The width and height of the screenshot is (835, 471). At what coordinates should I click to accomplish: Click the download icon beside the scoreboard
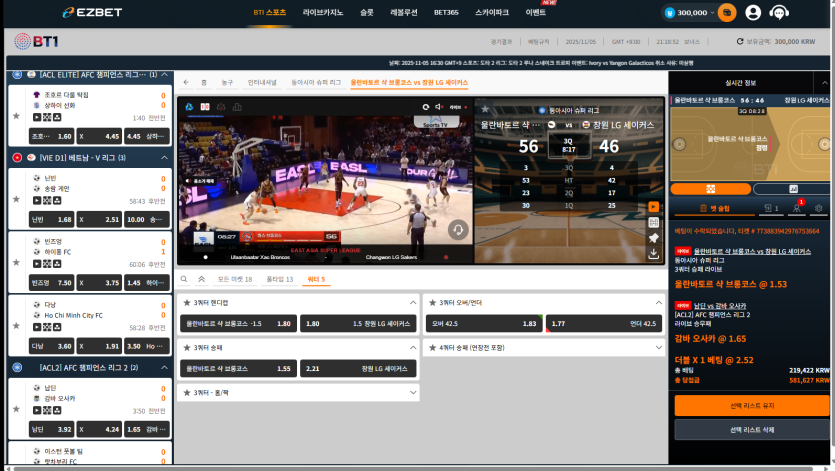pos(653,254)
